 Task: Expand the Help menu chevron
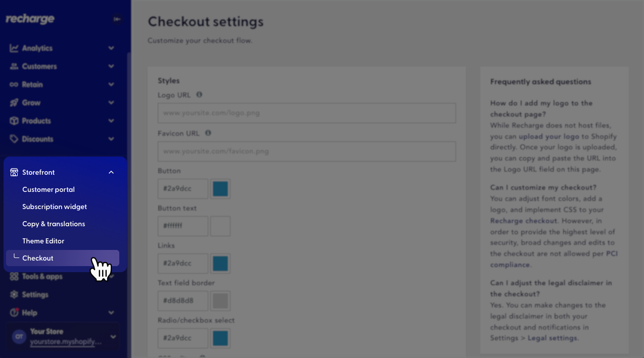111,313
